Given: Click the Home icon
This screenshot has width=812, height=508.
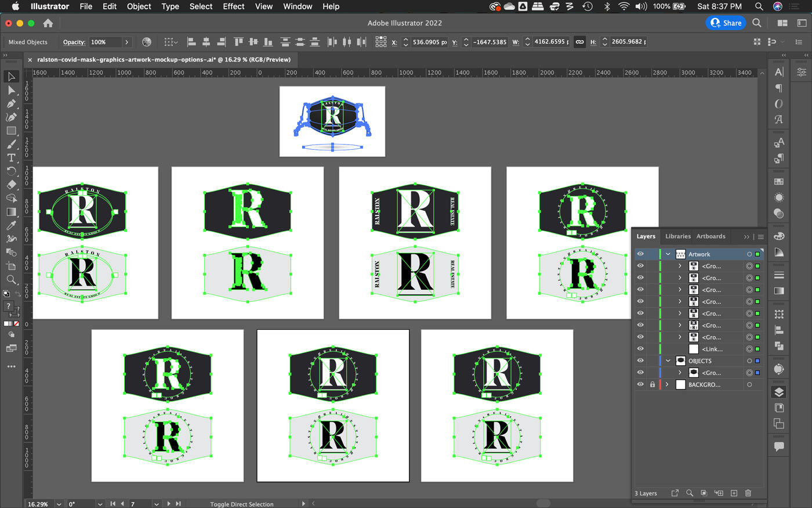Looking at the screenshot, I should [x=48, y=23].
